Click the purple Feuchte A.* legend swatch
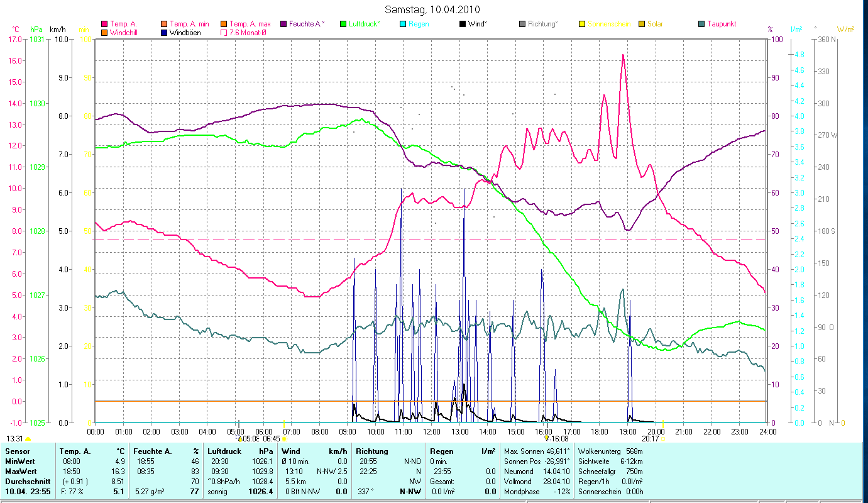868x503 pixels. pos(283,24)
